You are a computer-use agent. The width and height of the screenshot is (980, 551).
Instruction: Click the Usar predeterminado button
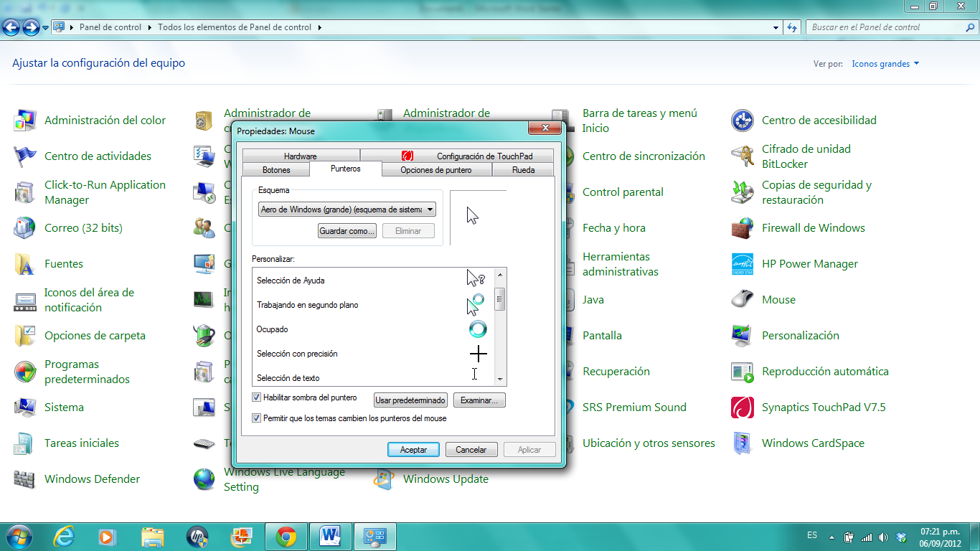pyautogui.click(x=410, y=400)
